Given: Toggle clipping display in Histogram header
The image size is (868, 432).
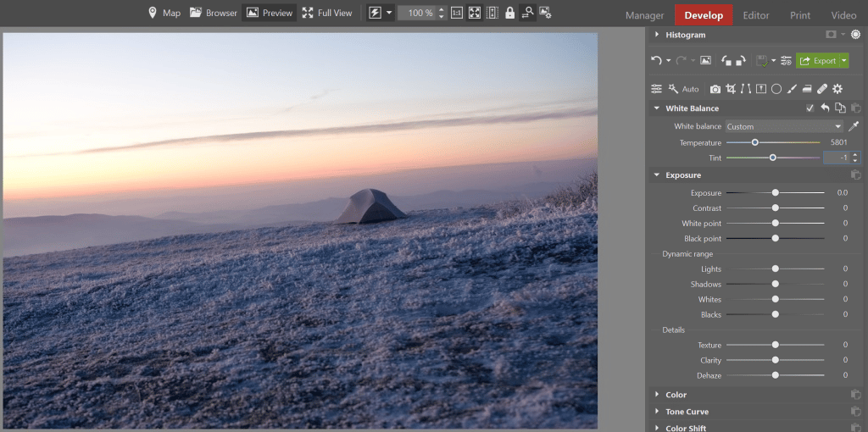Looking at the screenshot, I should [831, 35].
